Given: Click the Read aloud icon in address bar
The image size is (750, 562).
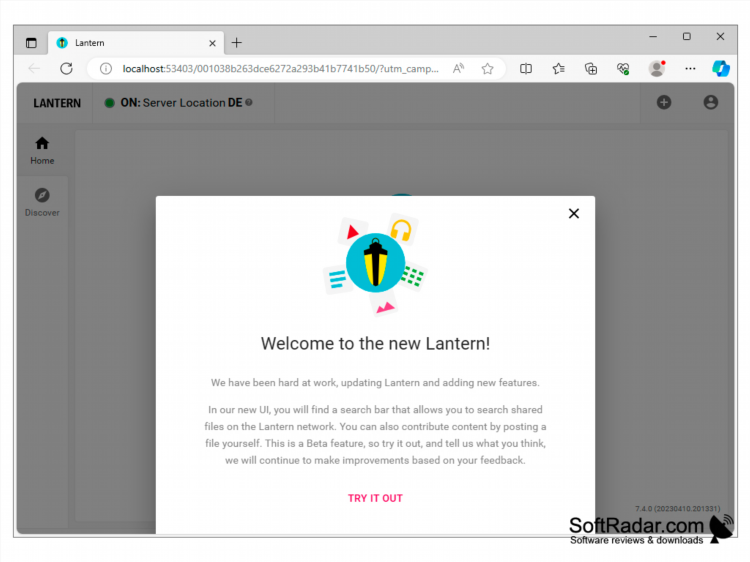Looking at the screenshot, I should (458, 69).
